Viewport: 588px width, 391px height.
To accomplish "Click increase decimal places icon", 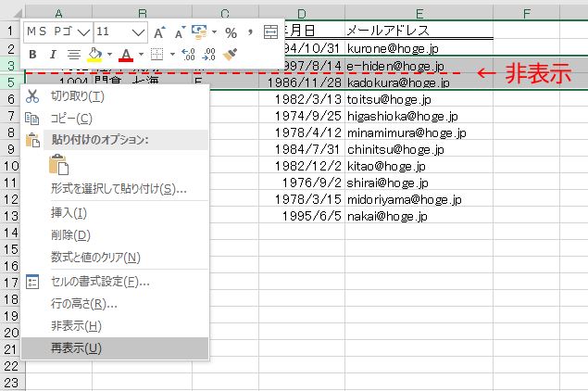I will point(188,55).
